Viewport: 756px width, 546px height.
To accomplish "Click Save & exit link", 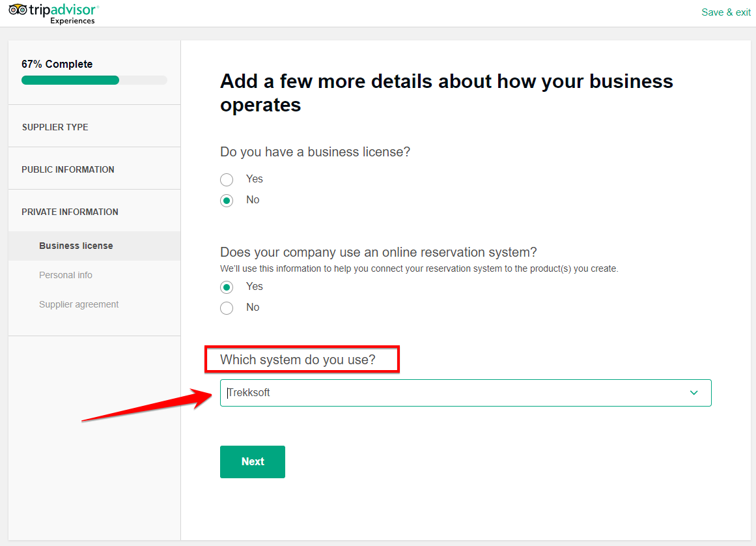I will tap(725, 12).
